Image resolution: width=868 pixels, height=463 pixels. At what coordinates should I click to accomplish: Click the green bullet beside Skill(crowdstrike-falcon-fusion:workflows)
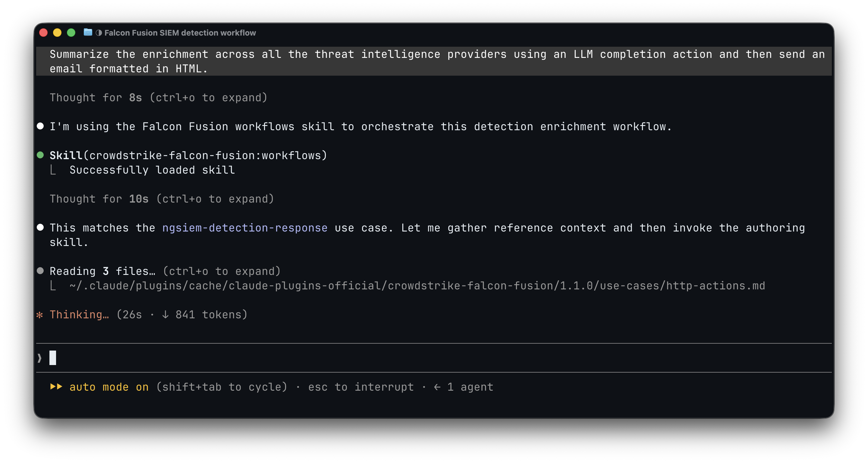pyautogui.click(x=40, y=155)
